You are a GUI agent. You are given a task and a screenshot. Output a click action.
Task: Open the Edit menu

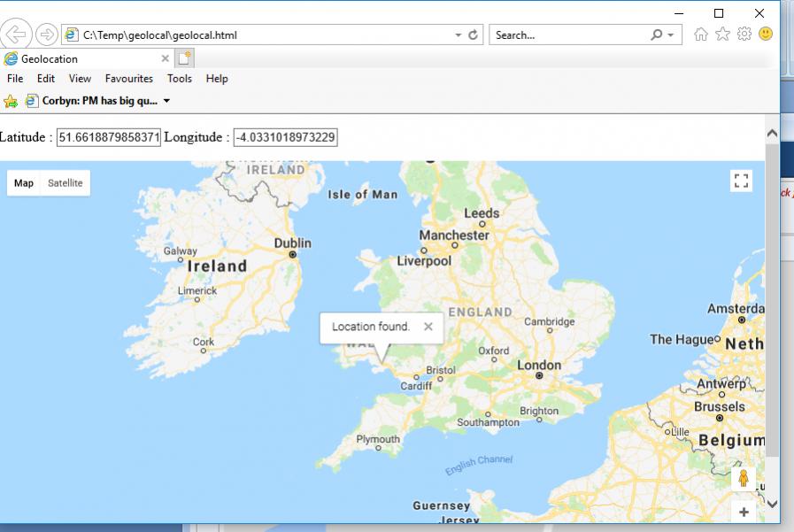pos(45,79)
